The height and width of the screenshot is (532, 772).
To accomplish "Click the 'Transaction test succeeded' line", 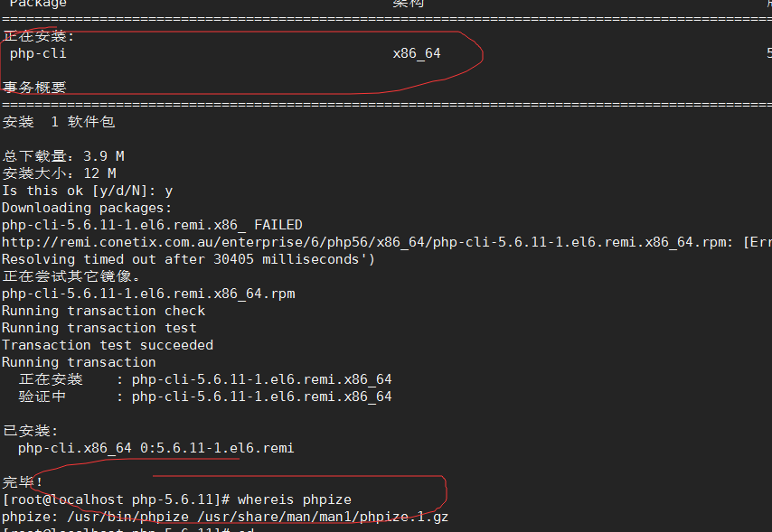I will pos(108,345).
